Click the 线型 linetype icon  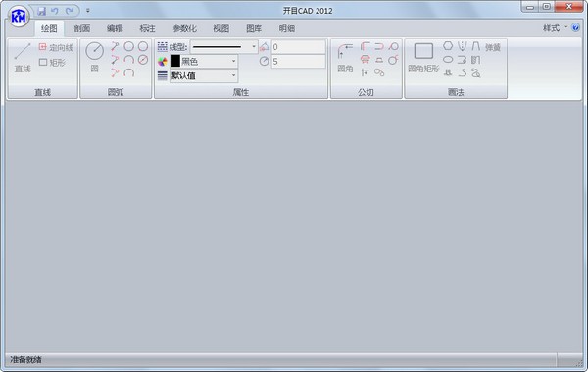click(163, 47)
